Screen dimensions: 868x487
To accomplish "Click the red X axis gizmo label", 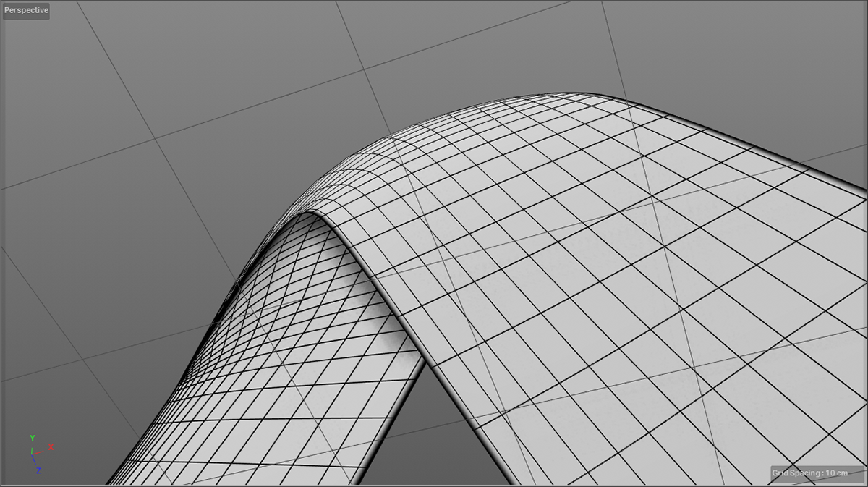I will 51,446.
